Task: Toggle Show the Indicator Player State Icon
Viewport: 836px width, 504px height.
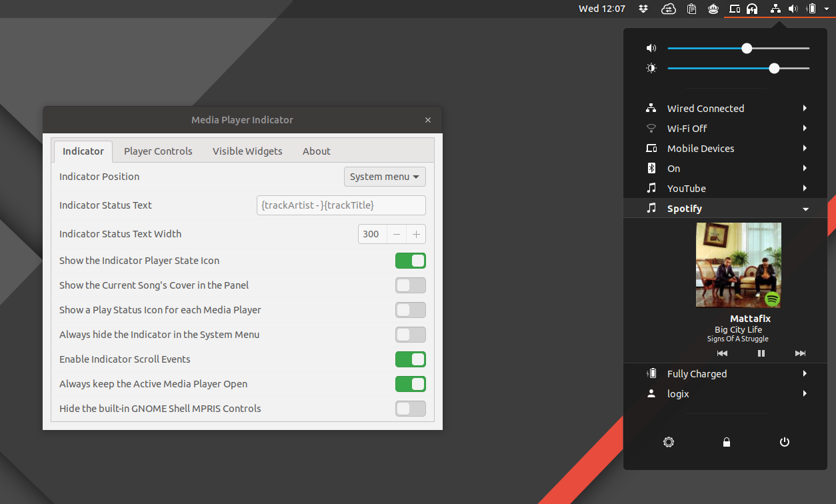Action: (411, 261)
